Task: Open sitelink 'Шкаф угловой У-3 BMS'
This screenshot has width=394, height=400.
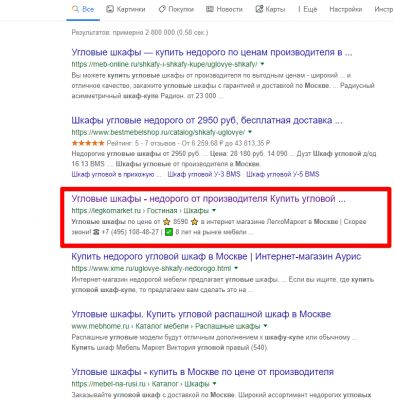Action: [x=204, y=174]
